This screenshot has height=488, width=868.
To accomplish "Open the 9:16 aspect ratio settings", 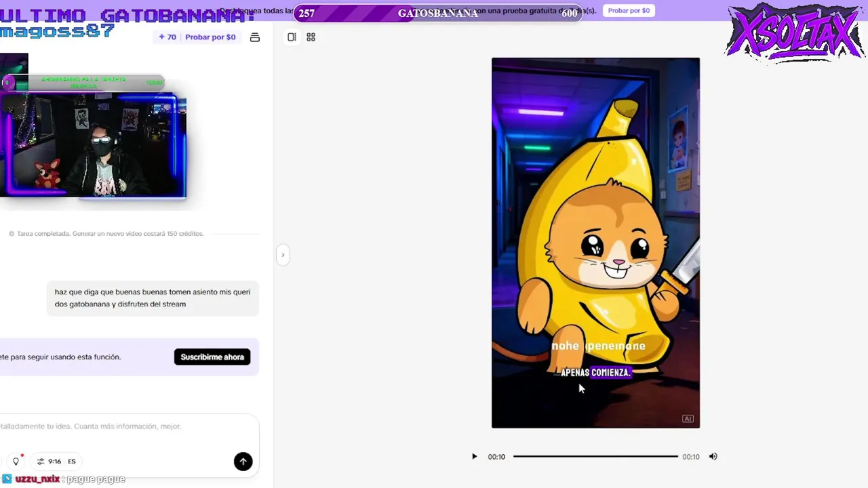I will [x=49, y=462].
